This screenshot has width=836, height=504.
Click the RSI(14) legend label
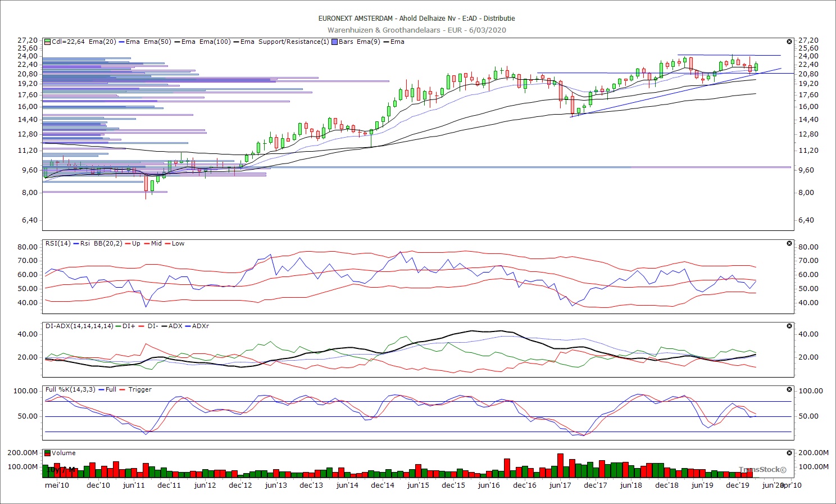tap(58, 243)
